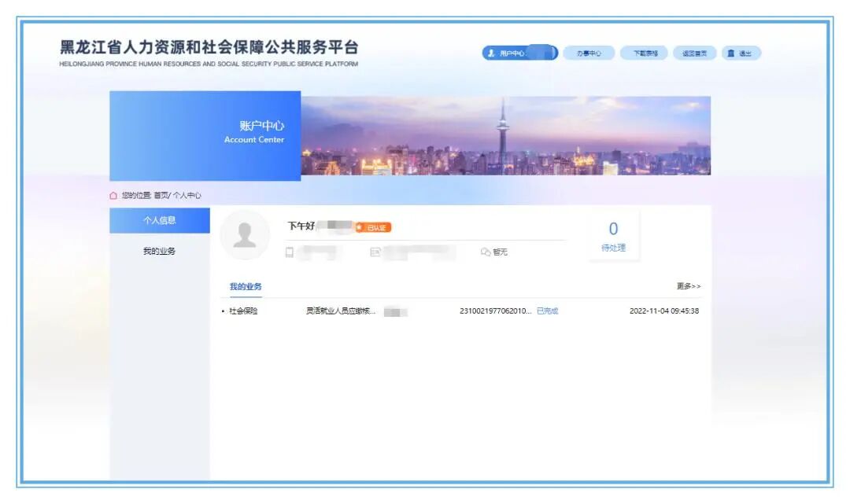The height and width of the screenshot is (504, 850).
Task: Click the 下午好 greeting text
Action: point(301,226)
